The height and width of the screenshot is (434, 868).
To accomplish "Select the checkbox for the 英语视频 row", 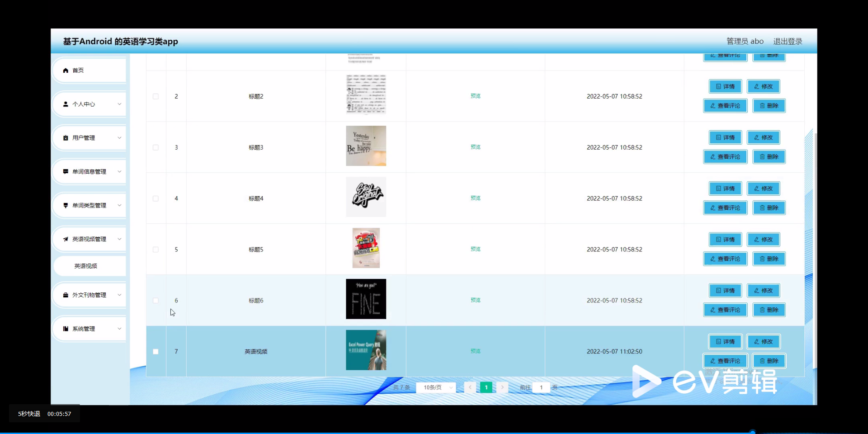I will point(156,351).
